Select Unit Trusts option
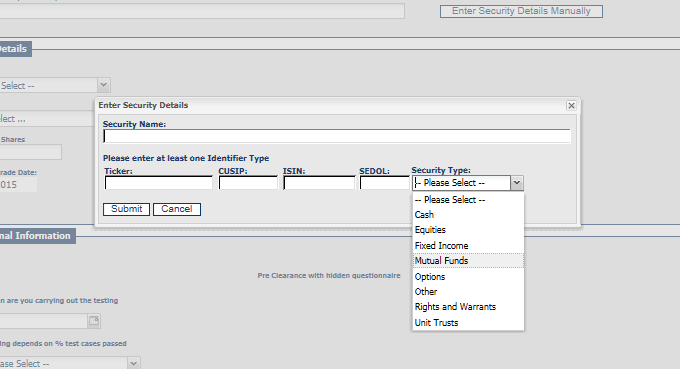The width and height of the screenshot is (680, 369). 468,323
